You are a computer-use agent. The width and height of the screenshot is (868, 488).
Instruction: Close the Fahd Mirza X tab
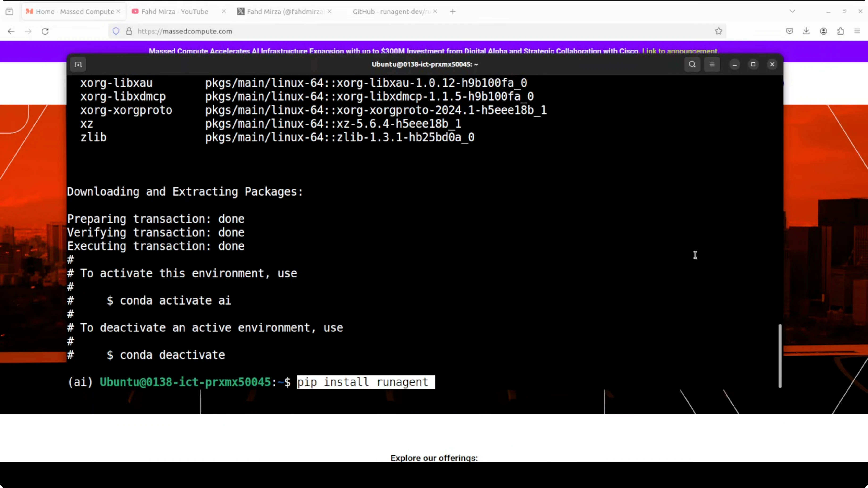[330, 12]
